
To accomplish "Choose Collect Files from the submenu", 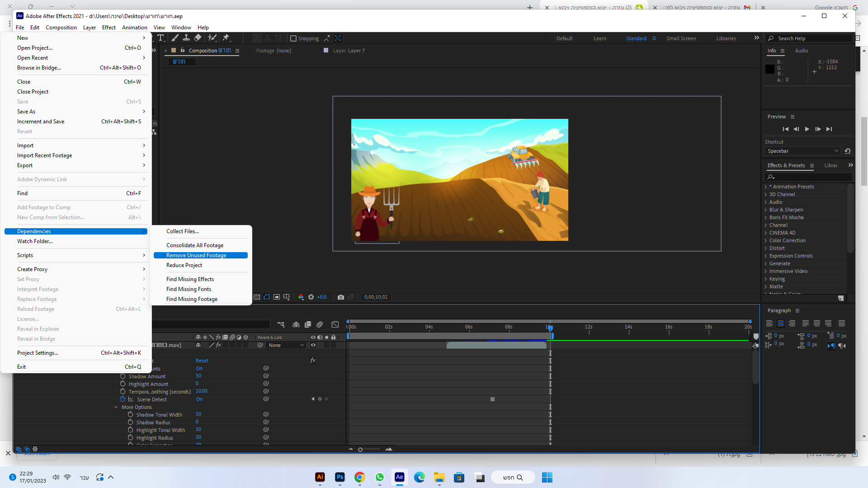I will click(x=183, y=231).
